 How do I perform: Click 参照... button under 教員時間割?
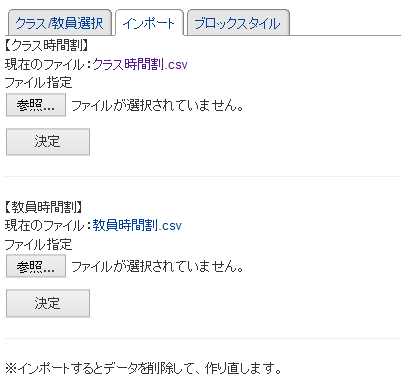(36, 266)
